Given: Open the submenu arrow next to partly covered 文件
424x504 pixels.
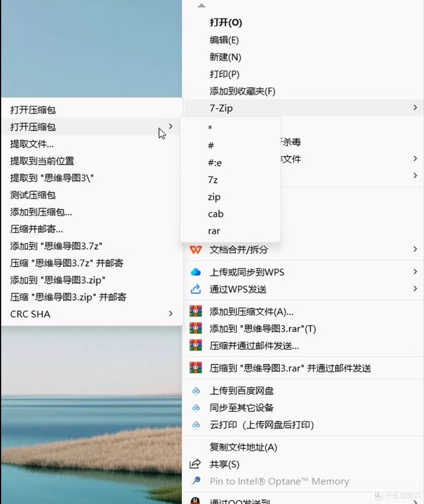Looking at the screenshot, I should click(415, 158).
